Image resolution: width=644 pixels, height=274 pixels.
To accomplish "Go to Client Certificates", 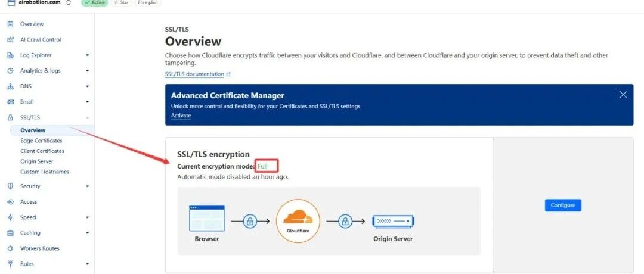I will pos(42,151).
